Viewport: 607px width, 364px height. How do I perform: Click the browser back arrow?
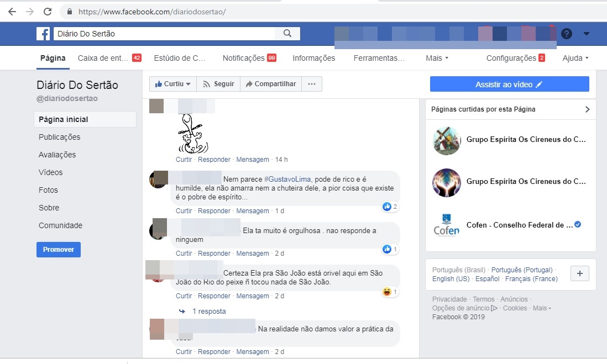click(x=12, y=11)
